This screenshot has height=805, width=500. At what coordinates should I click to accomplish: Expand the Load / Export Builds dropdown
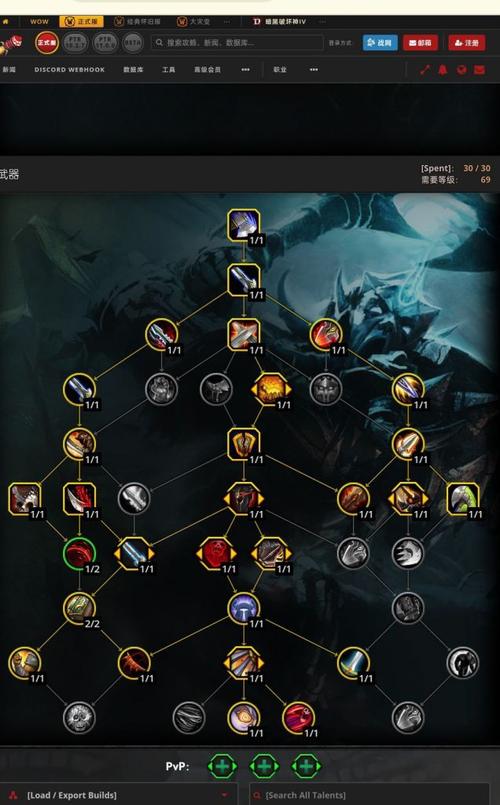tap(119, 795)
